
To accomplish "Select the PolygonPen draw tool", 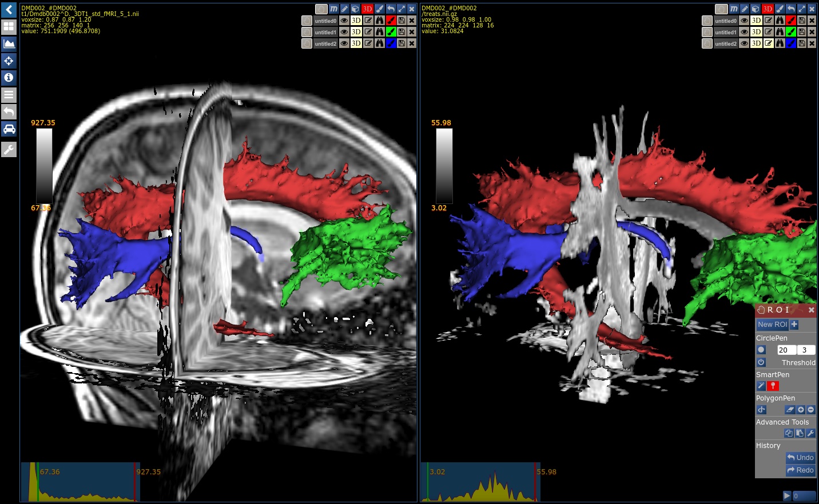I will [x=761, y=410].
